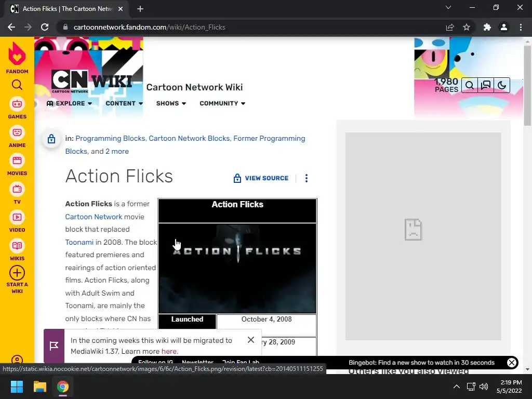Select the 'October 4, 2008' launch date text
Screen dimensions: 532x399
(267, 320)
